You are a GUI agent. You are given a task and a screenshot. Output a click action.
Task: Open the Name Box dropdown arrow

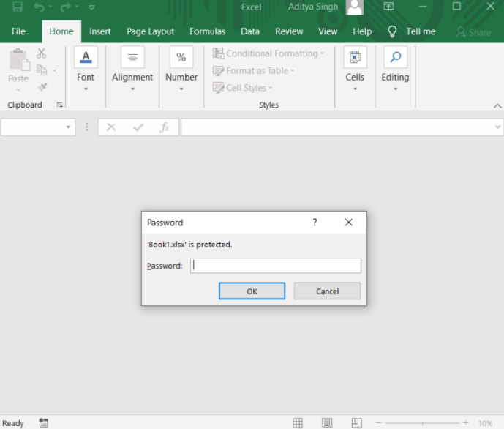pyautogui.click(x=68, y=127)
